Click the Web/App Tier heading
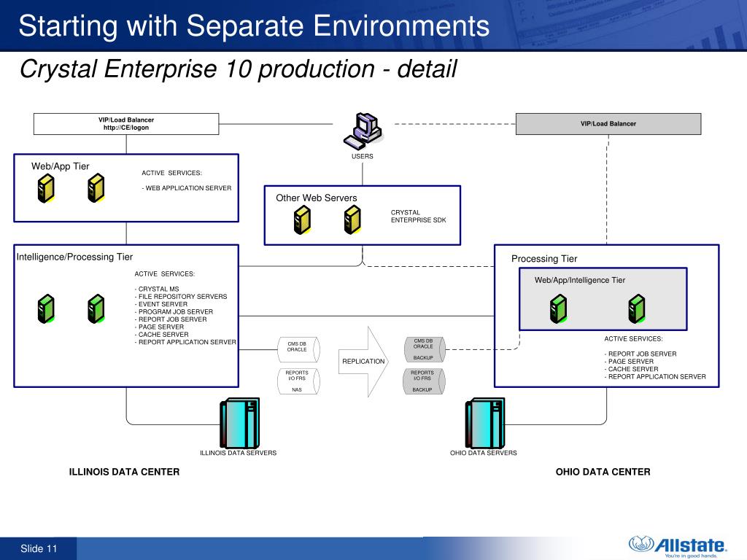The height and width of the screenshot is (560, 747). [61, 166]
